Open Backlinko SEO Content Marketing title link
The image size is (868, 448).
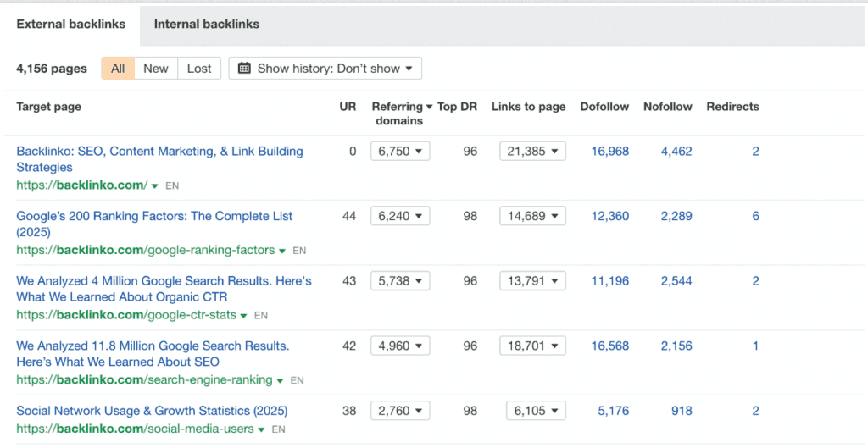160,159
